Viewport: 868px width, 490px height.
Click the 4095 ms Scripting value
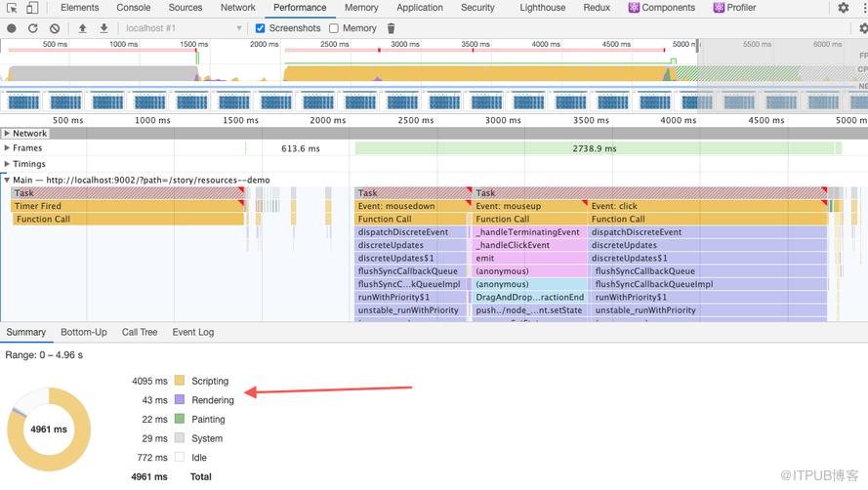click(149, 381)
